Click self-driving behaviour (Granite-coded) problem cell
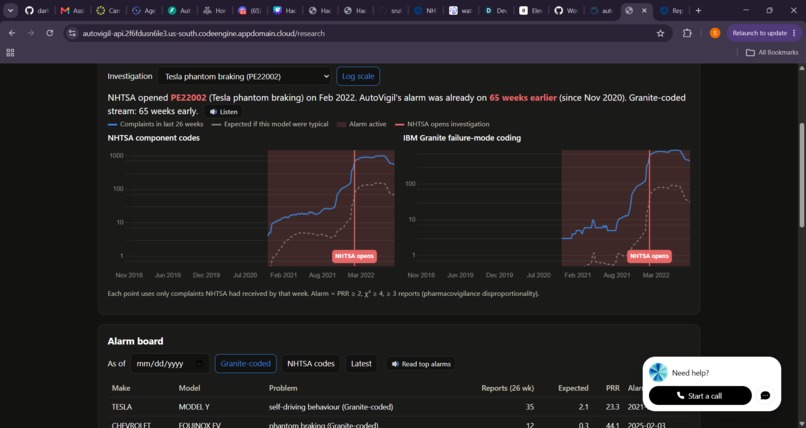806x428 pixels. (x=331, y=406)
